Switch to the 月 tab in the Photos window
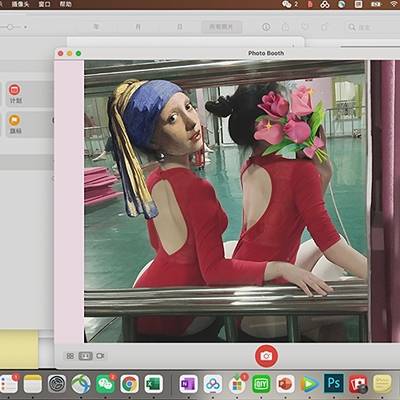The width and height of the screenshot is (400, 400). point(138,27)
